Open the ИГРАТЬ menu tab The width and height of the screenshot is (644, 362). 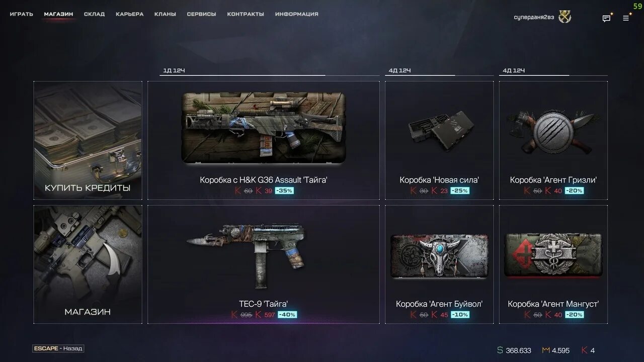pos(22,14)
